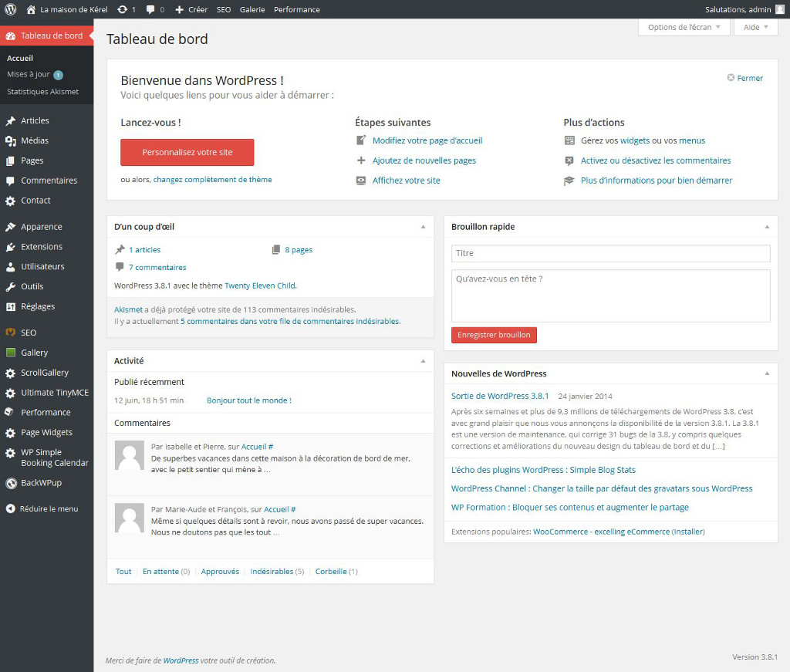Click the Apparence brush icon in sidebar
This screenshot has height=672, width=790.
pyautogui.click(x=11, y=227)
